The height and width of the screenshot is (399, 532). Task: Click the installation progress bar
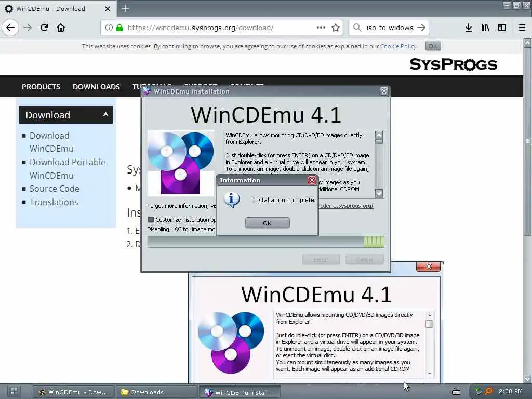click(x=265, y=242)
